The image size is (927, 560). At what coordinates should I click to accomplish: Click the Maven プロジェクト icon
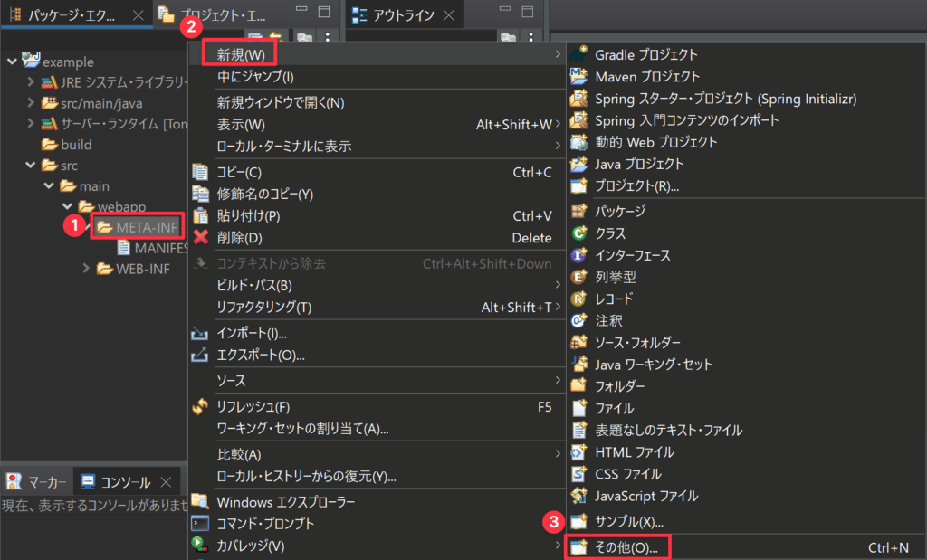579,76
